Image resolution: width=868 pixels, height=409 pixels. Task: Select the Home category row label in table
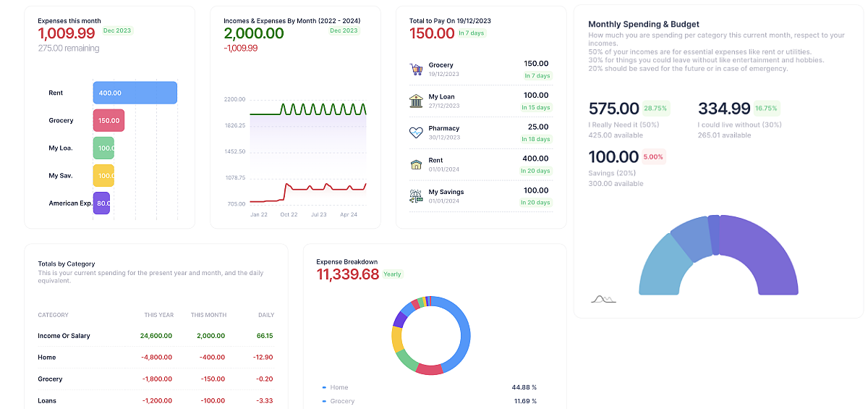click(x=46, y=358)
